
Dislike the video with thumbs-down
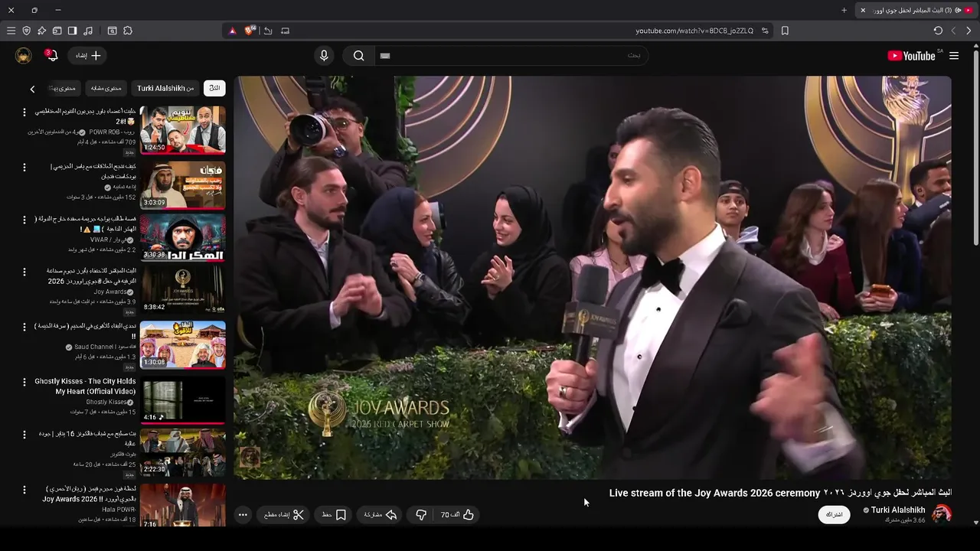tap(420, 515)
